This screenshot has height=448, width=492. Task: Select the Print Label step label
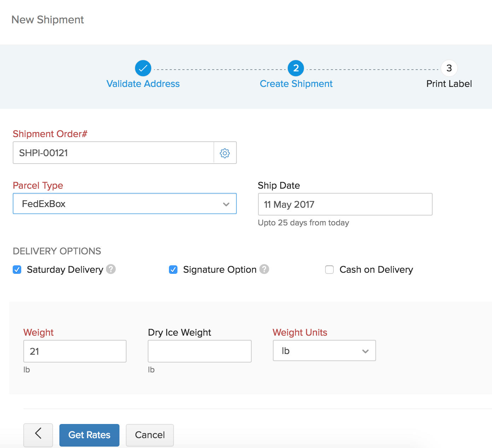pyautogui.click(x=449, y=84)
